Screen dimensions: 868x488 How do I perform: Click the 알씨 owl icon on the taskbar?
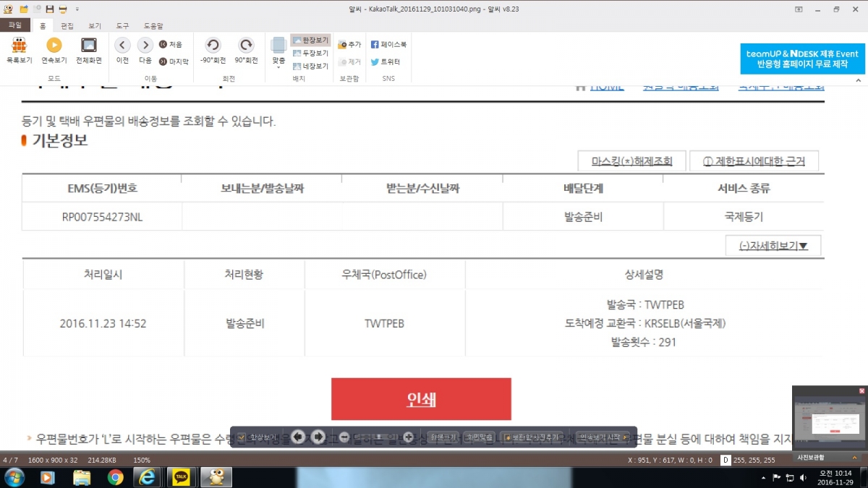216,477
